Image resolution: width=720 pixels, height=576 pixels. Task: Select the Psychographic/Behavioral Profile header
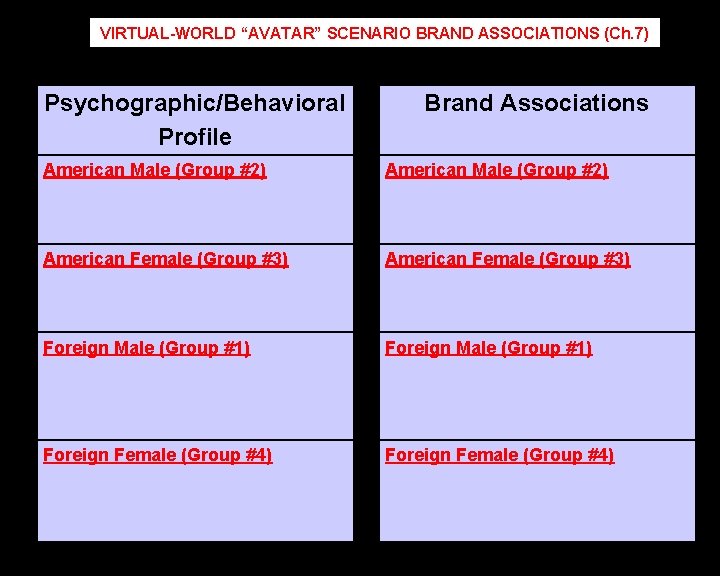(x=195, y=120)
